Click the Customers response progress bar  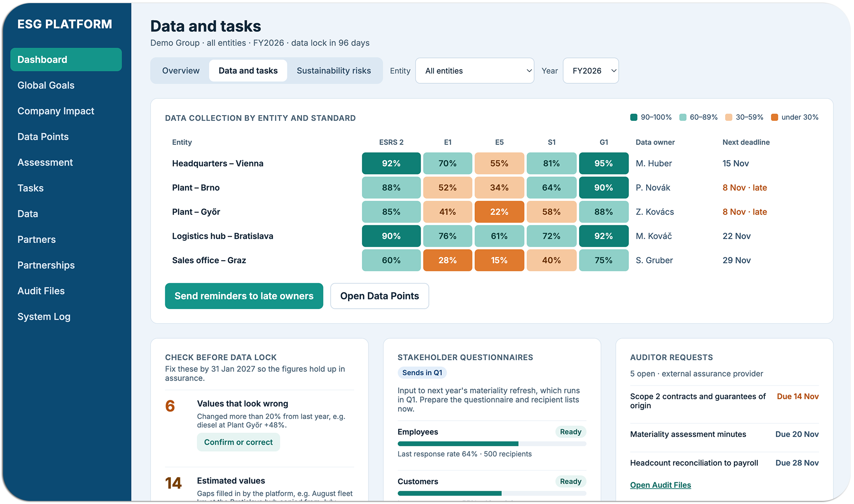[492, 493]
